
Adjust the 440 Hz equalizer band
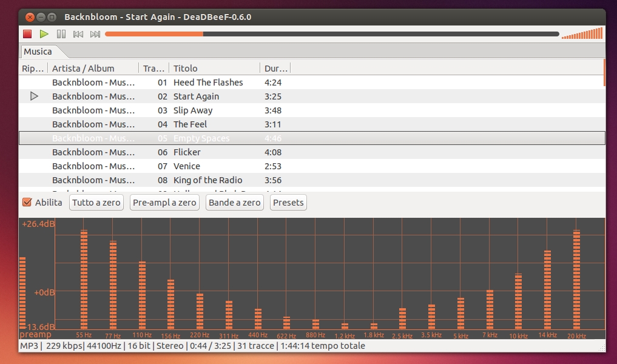pyautogui.click(x=258, y=318)
